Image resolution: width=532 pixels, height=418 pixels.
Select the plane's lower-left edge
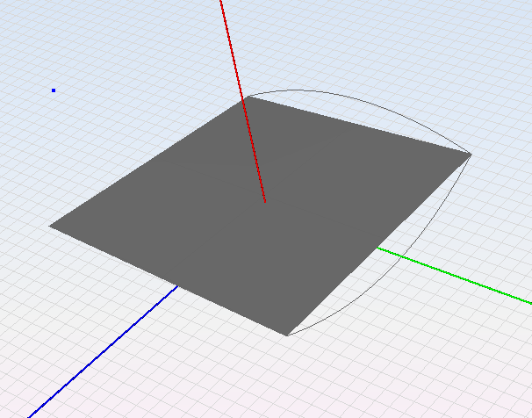coord(167,279)
